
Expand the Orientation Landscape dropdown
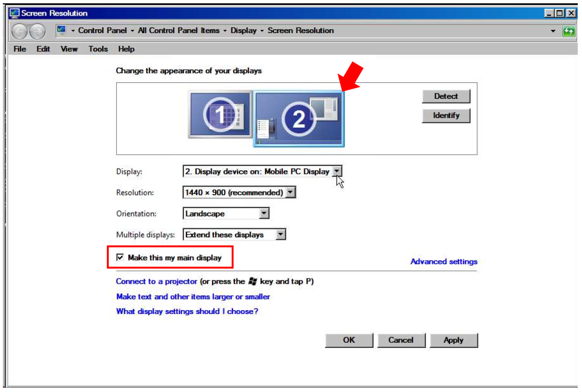tap(264, 214)
